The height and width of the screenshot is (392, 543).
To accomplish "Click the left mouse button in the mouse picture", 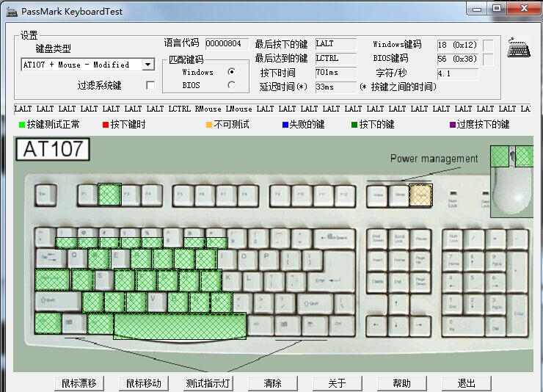I will click(500, 156).
